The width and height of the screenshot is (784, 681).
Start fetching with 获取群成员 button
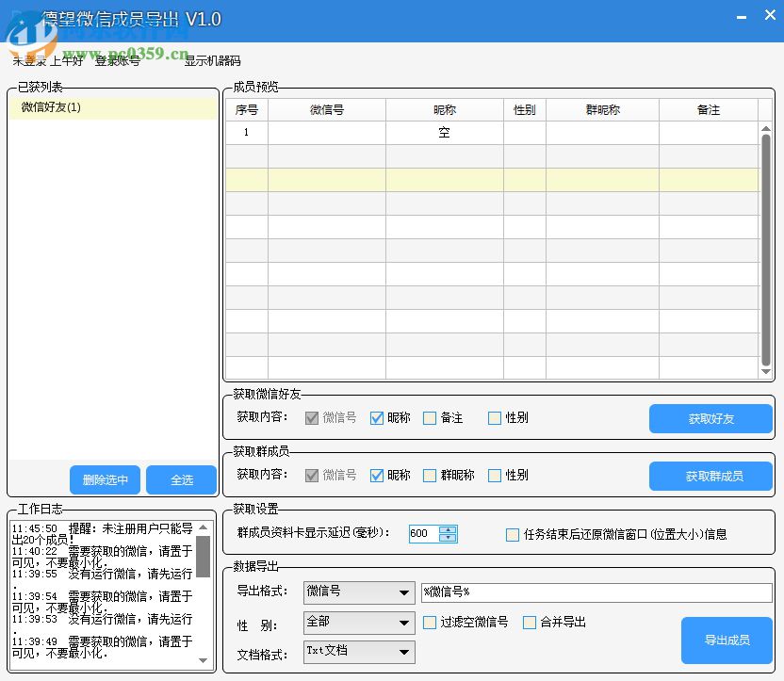point(710,476)
